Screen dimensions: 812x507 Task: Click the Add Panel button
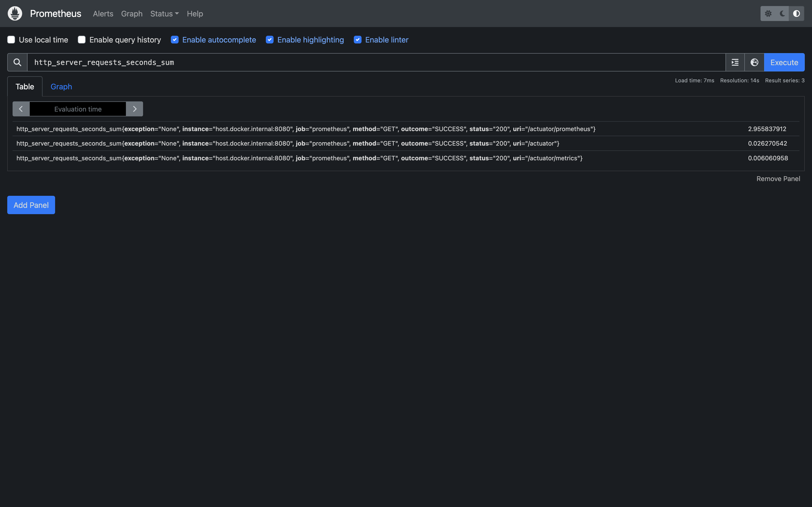pyautogui.click(x=31, y=205)
